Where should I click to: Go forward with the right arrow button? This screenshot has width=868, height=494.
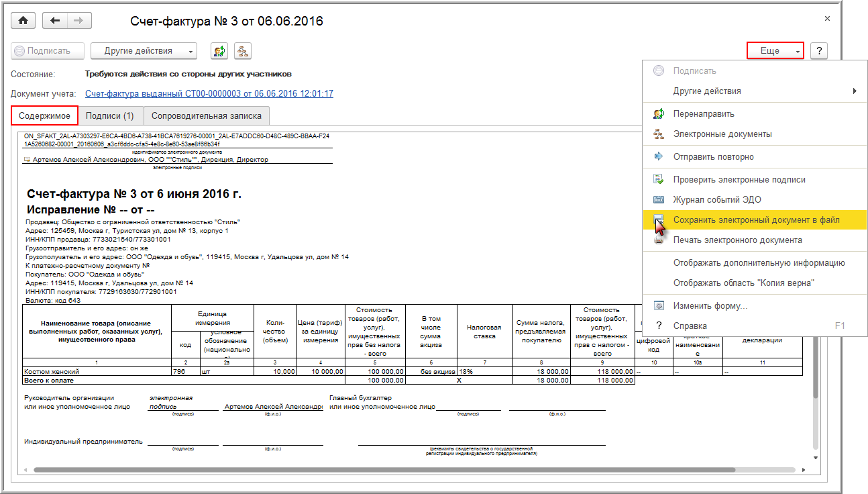coord(78,21)
